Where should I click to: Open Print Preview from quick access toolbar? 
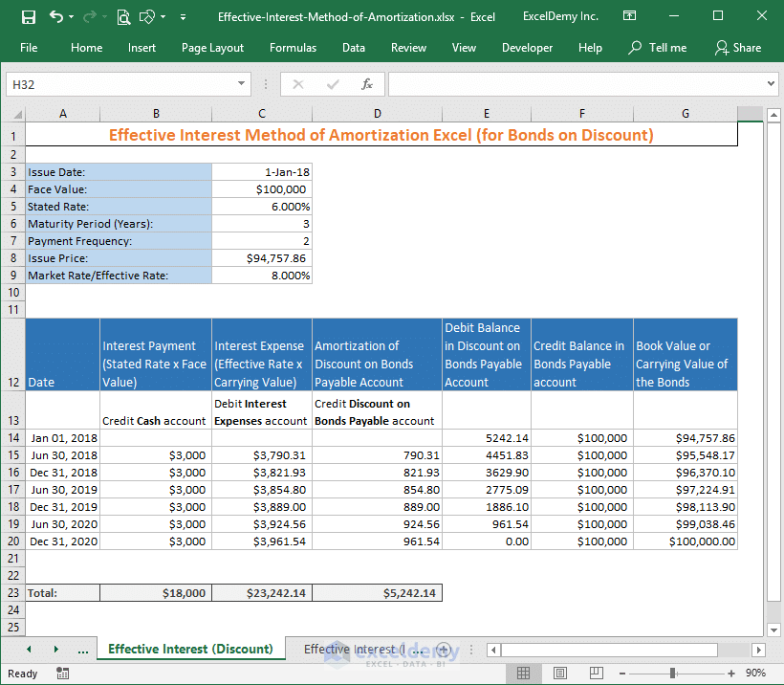(x=123, y=16)
